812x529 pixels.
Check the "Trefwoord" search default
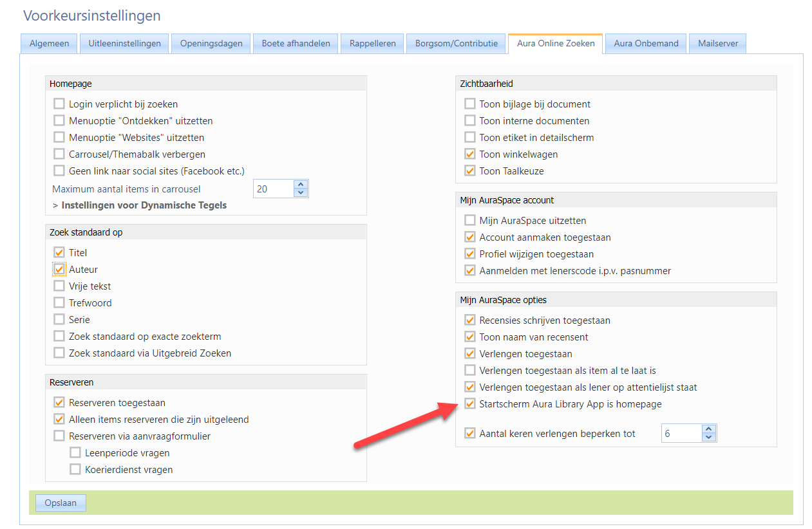(59, 303)
